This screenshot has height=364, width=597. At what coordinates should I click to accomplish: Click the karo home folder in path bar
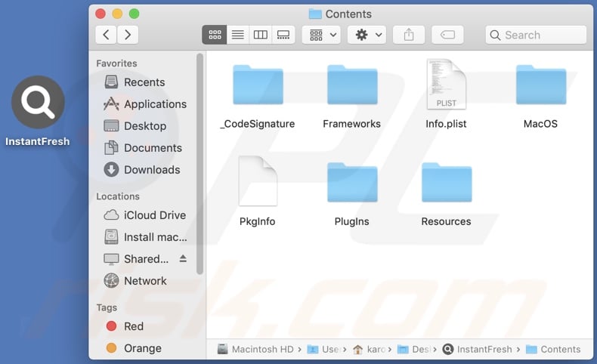369,349
